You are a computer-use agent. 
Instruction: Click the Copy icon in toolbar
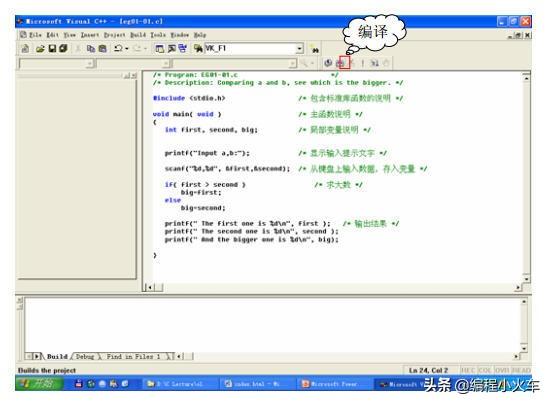[91, 48]
